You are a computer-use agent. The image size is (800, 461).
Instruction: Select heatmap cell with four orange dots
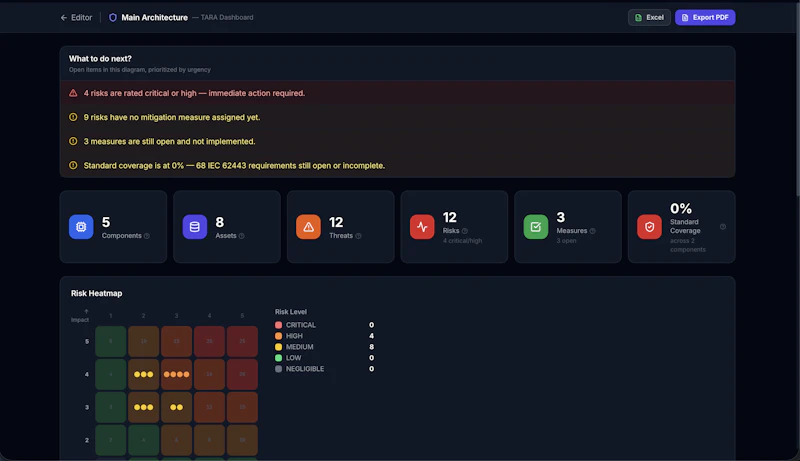point(177,374)
